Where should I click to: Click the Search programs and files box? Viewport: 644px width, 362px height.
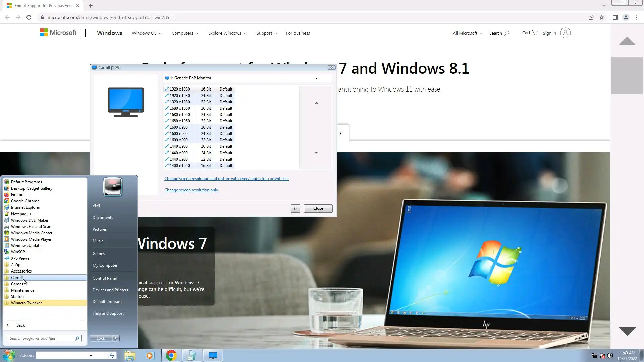pos(41,338)
